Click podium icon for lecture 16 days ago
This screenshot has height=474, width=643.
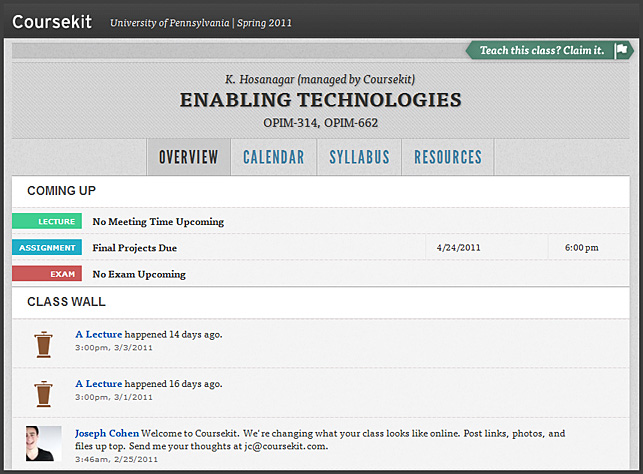pyautogui.click(x=43, y=394)
